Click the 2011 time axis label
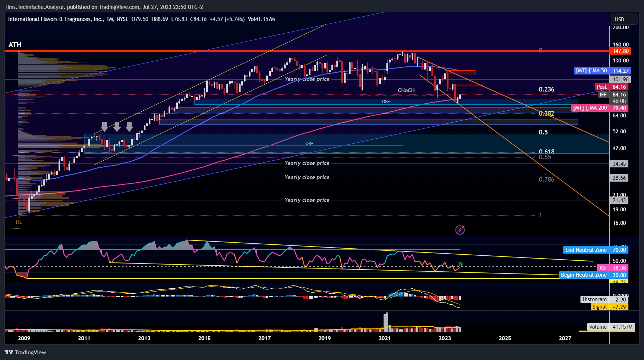This screenshot has height=360, width=644. pyautogui.click(x=84, y=338)
